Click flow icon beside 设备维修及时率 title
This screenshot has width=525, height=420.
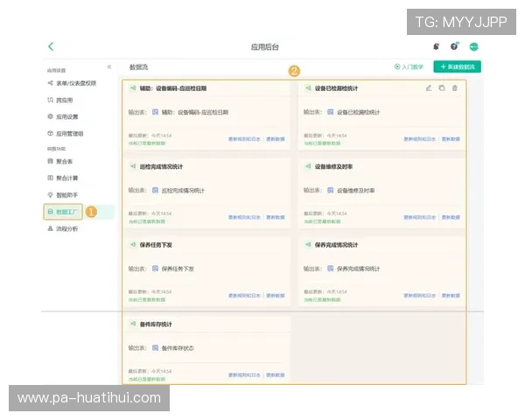tap(308, 166)
